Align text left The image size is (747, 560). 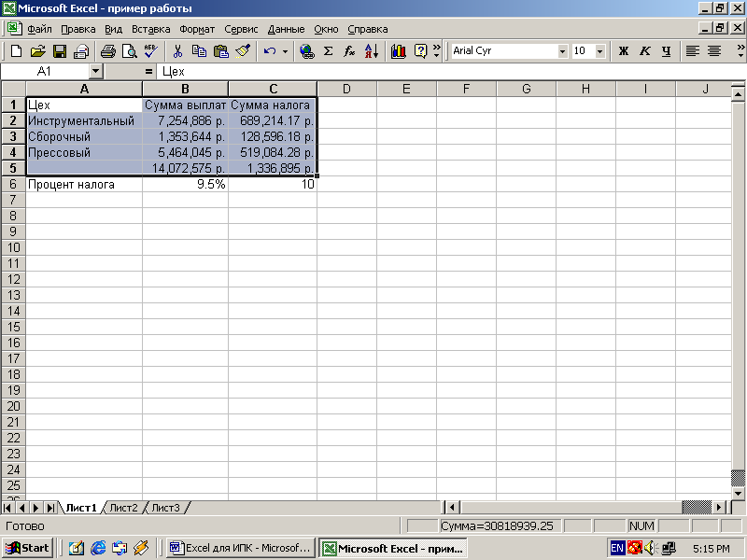(693, 51)
